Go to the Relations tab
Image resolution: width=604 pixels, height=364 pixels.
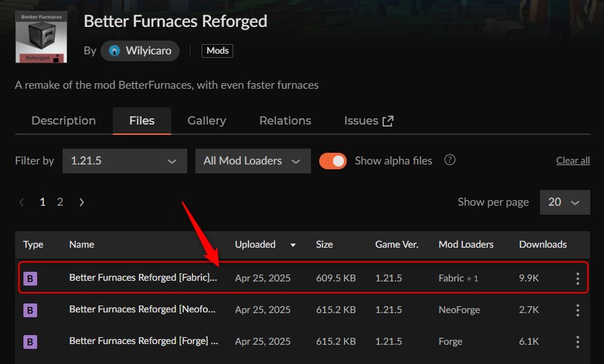click(x=285, y=121)
